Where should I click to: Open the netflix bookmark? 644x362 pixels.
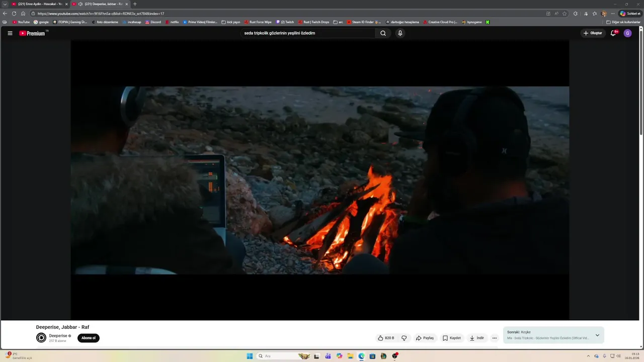point(172,22)
